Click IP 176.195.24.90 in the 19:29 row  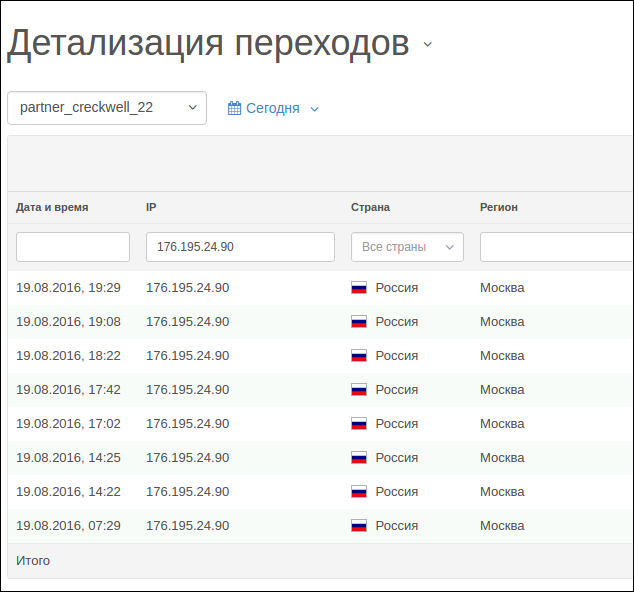point(188,288)
